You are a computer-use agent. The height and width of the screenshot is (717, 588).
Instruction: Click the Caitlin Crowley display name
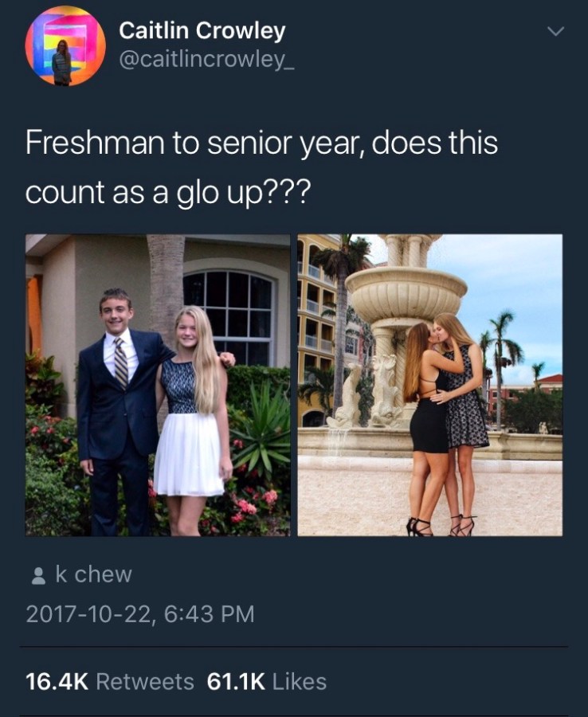[x=202, y=31]
